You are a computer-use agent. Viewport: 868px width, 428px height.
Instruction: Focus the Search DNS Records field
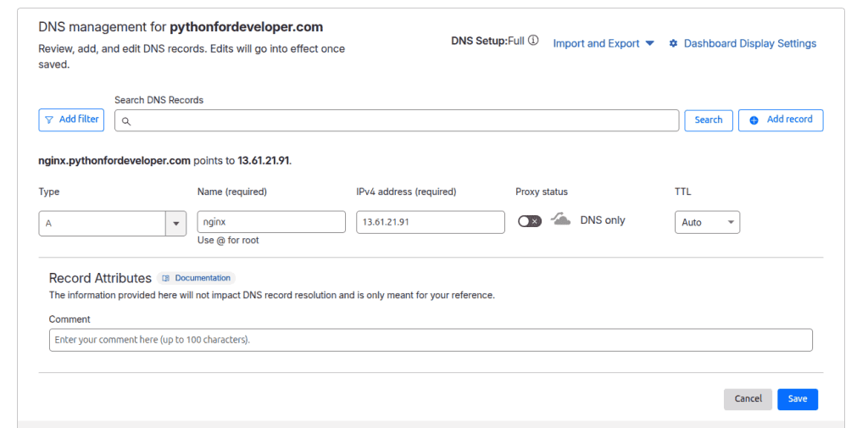(397, 120)
